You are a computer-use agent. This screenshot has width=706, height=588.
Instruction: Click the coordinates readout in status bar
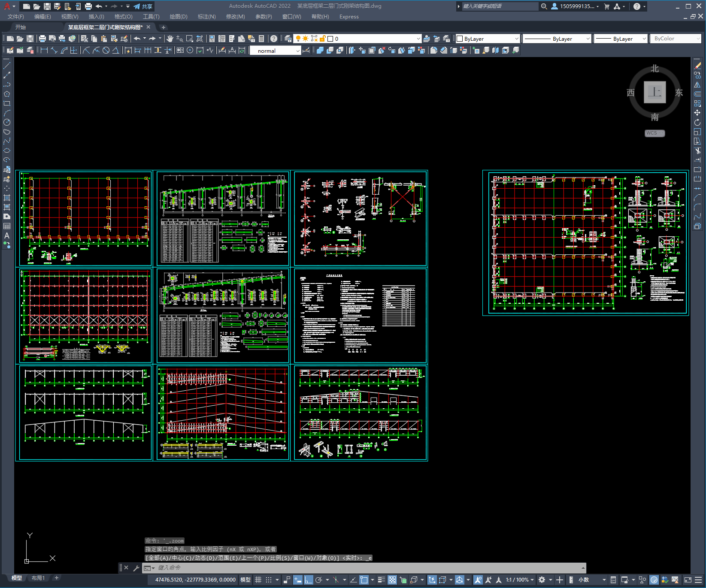coord(195,580)
